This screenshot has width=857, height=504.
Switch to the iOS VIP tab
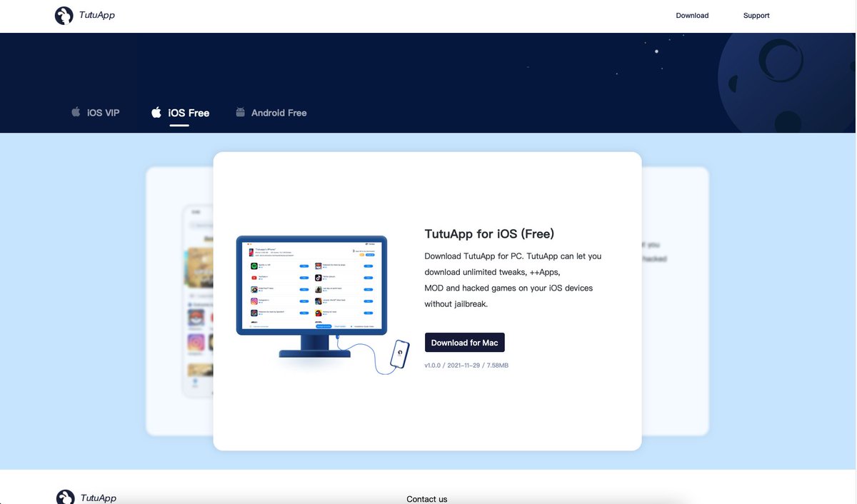(x=96, y=113)
